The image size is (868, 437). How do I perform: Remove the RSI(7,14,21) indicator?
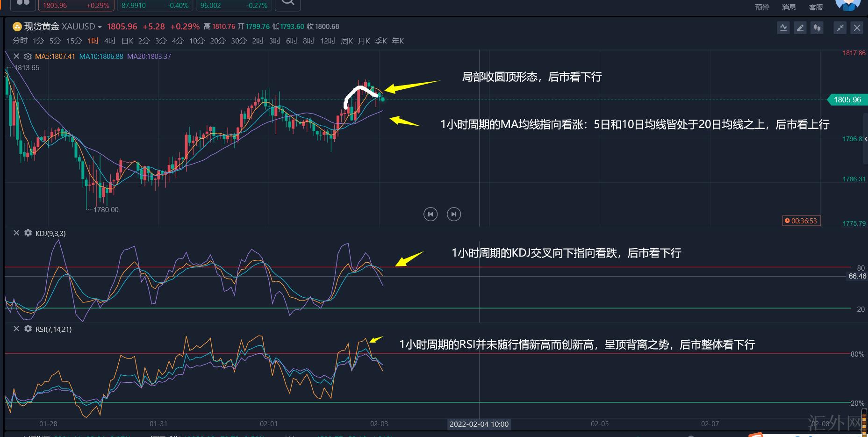point(16,329)
